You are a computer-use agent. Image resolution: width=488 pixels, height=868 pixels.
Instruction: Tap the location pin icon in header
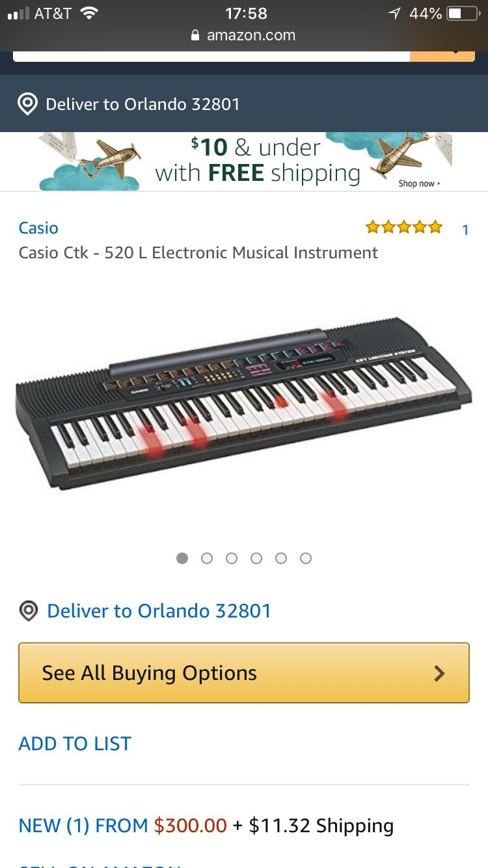tap(27, 104)
